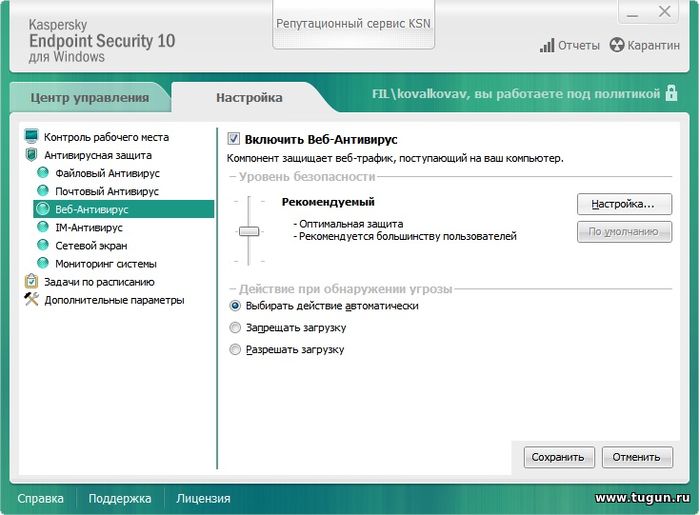This screenshot has width=700, height=515.
Task: Click the Сохранить button
Action: tap(559, 457)
